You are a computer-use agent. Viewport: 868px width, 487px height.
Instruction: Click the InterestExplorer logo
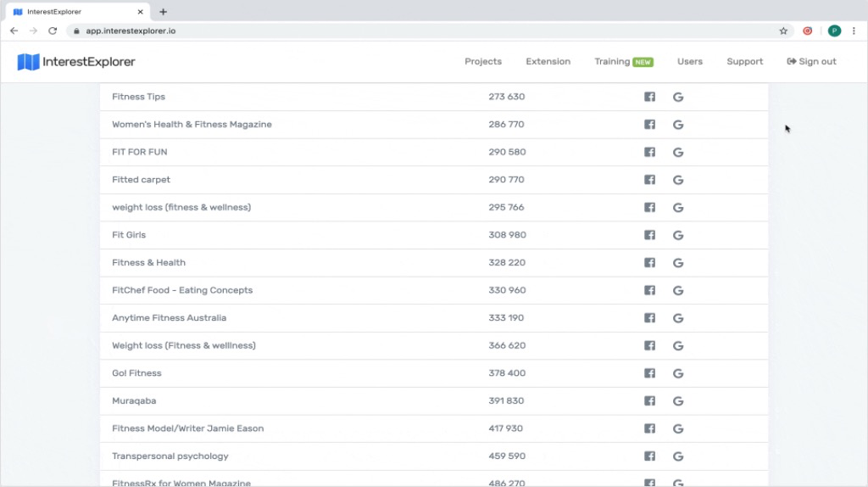click(75, 61)
